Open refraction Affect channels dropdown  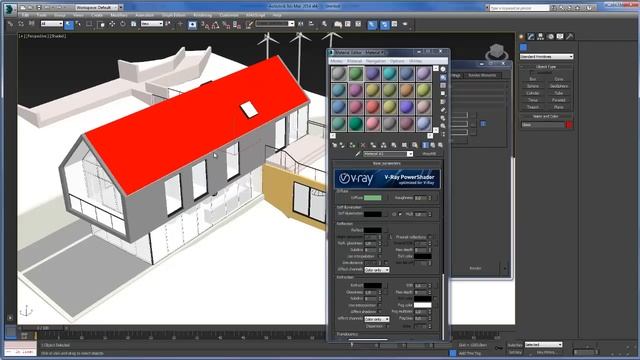[377, 319]
